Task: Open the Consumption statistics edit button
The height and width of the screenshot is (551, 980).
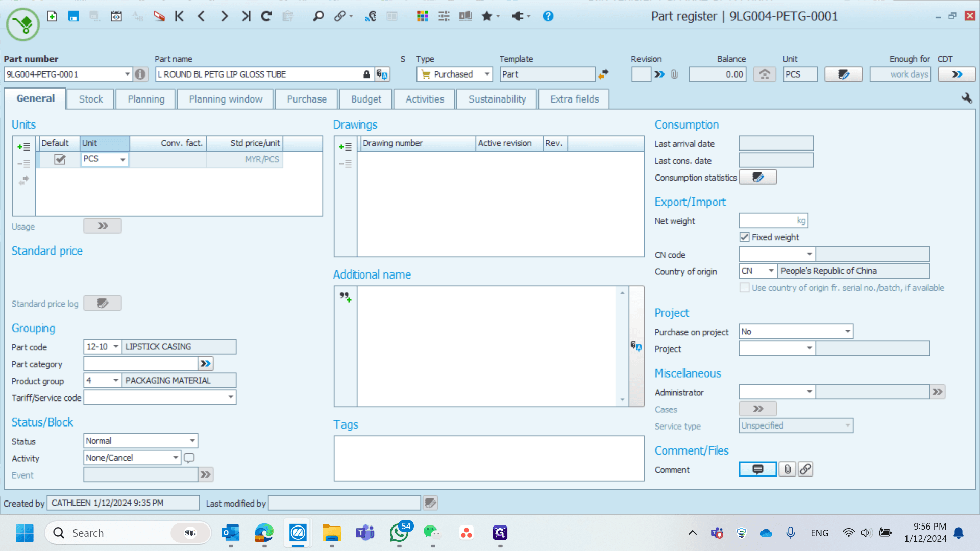Action: (757, 177)
